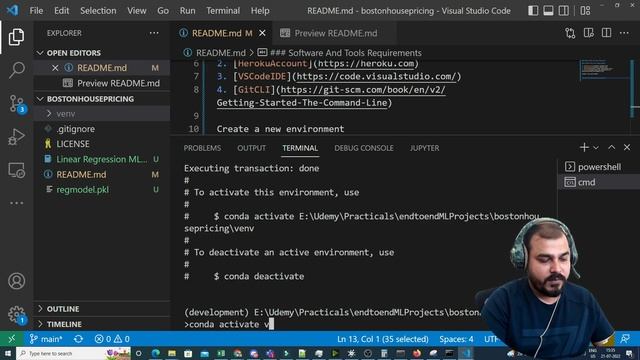Open regmodel.pkl file

point(102,190)
